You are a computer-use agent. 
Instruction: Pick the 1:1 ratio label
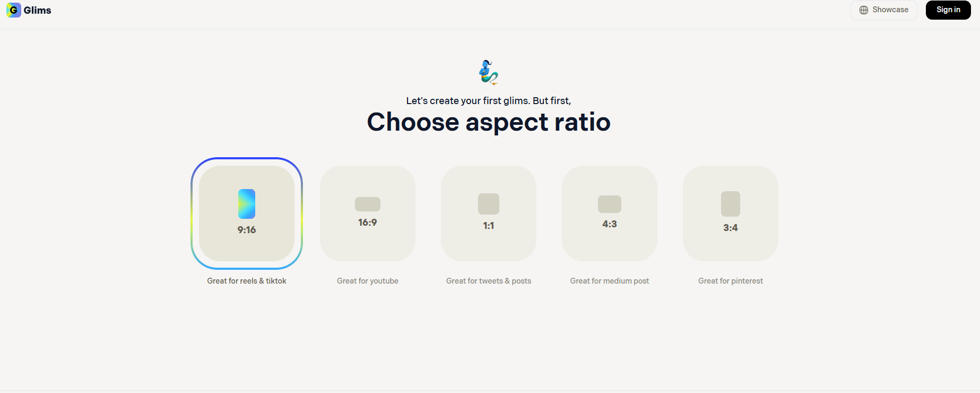[x=489, y=226]
